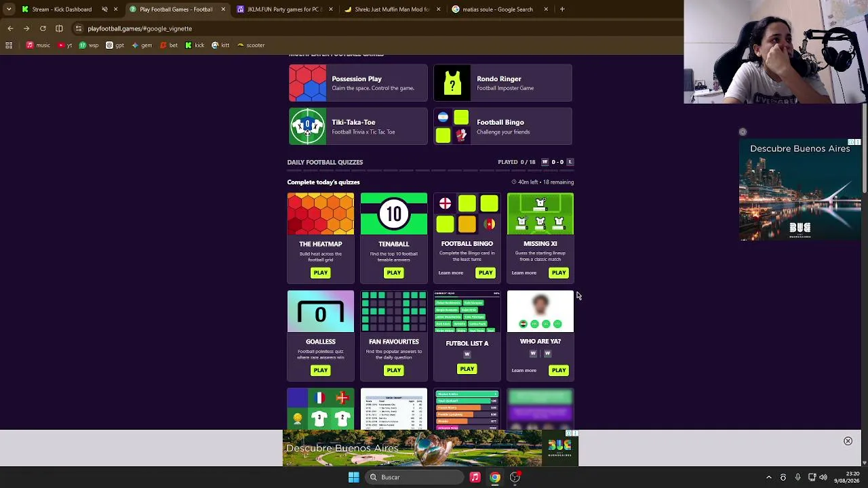Switch to the matias soule Google Search tab
The width and height of the screenshot is (868, 488).
[x=497, y=9]
